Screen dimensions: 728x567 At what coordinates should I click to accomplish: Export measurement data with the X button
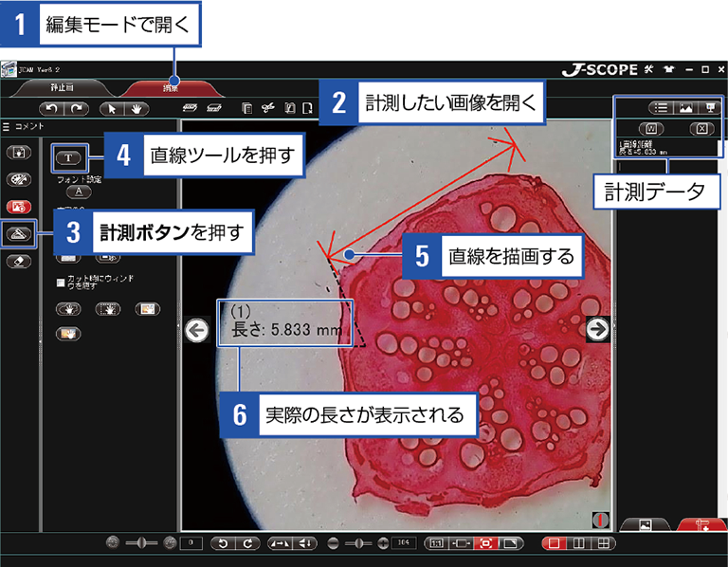click(699, 128)
